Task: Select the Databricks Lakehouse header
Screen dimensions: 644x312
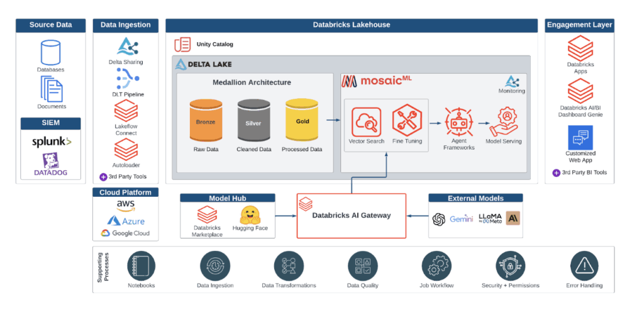Action: [x=352, y=25]
